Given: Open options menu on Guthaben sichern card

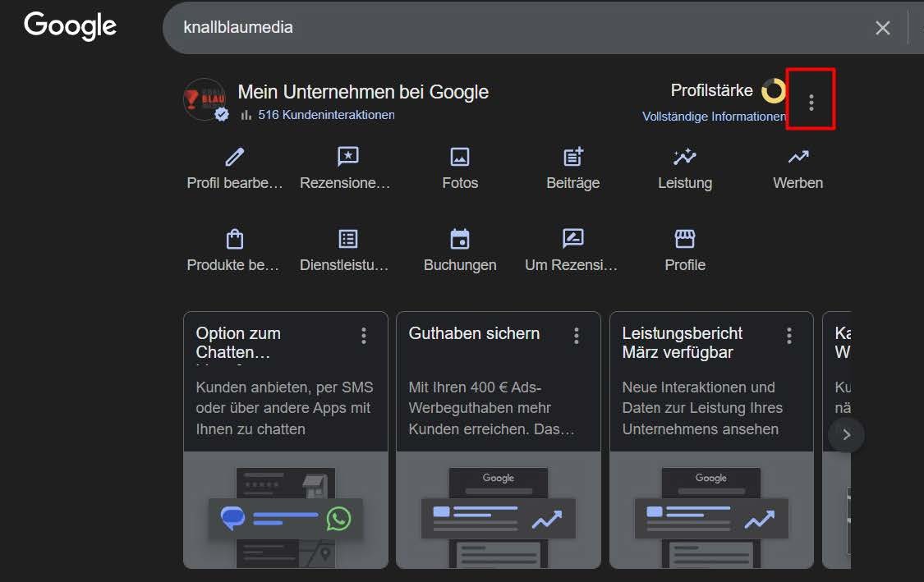Looking at the screenshot, I should (x=577, y=335).
